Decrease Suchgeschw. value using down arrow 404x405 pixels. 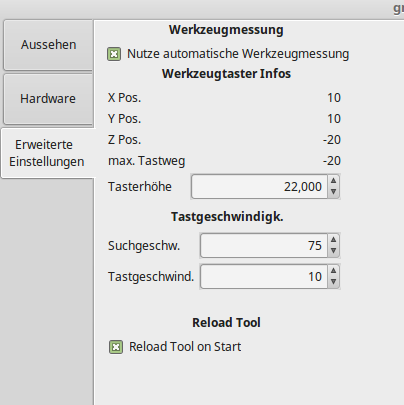pyautogui.click(x=333, y=251)
